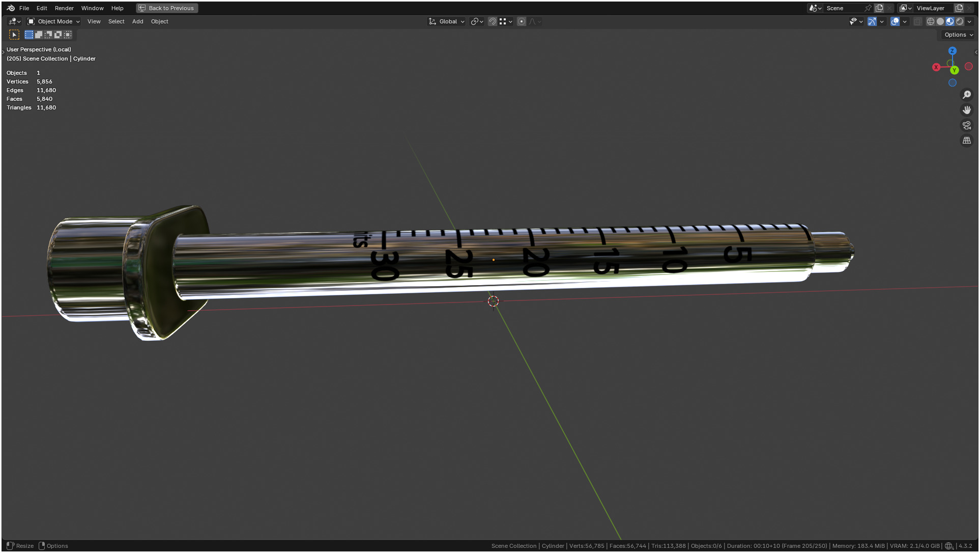Choose Set a new selection mode icon
Viewport: 980px width, 553px height.
point(29,35)
